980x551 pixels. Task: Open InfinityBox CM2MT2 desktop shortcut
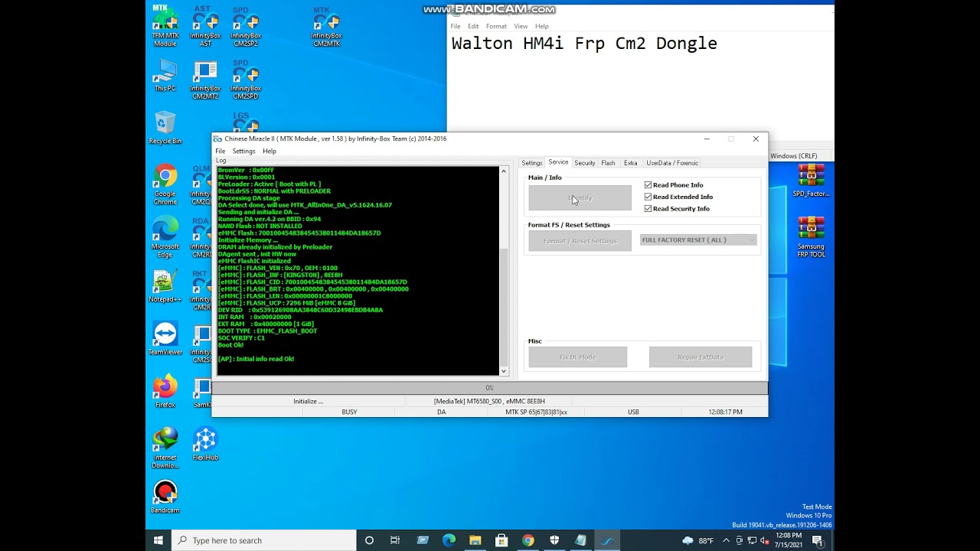point(205,80)
